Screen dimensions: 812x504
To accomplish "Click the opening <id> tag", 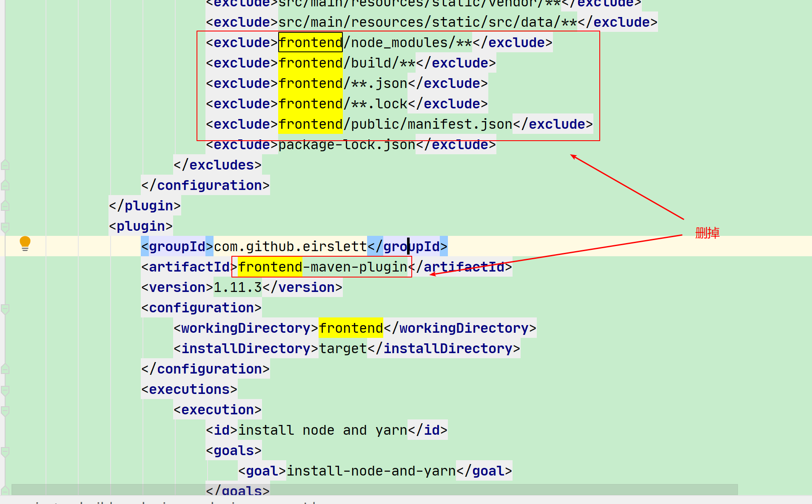I will point(222,430).
